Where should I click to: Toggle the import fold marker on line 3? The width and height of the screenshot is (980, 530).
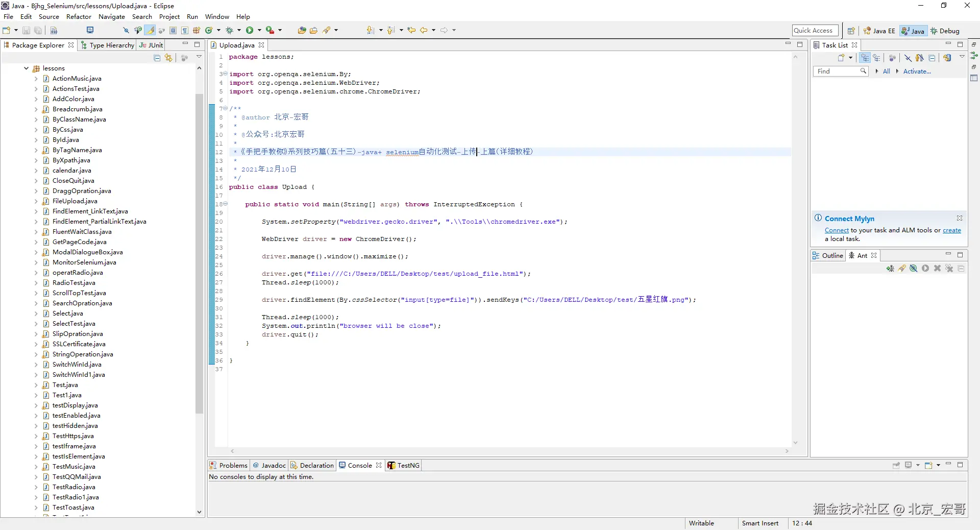(x=225, y=74)
